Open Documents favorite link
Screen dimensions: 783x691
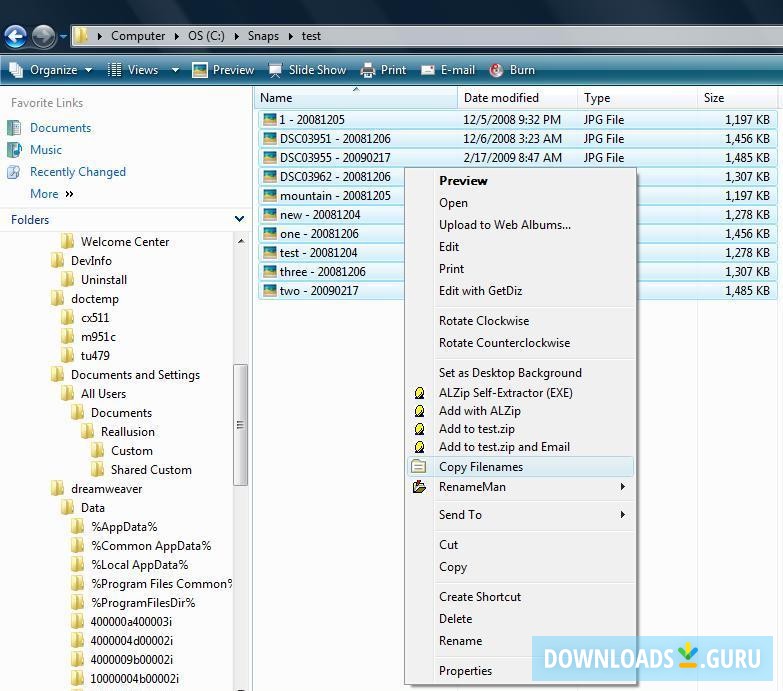pyautogui.click(x=60, y=128)
